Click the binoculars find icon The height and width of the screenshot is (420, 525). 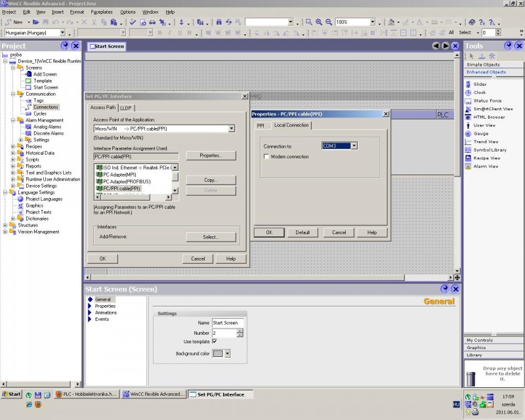[x=219, y=22]
